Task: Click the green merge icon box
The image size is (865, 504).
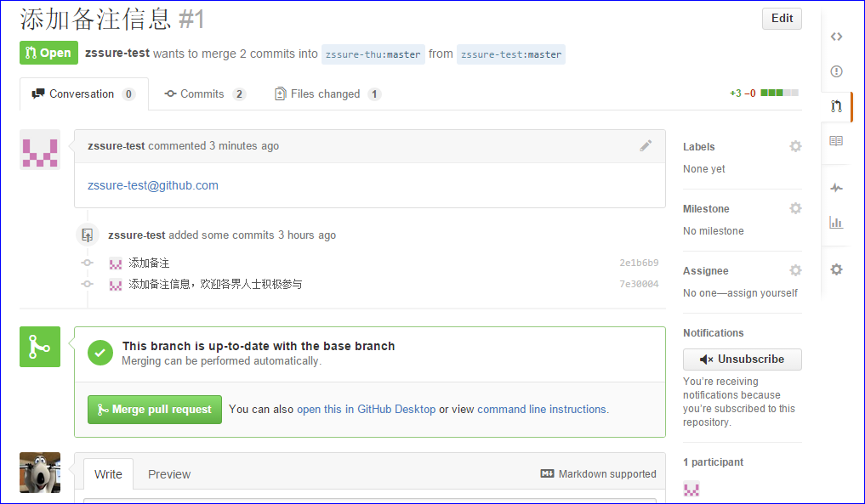Action: (40, 347)
